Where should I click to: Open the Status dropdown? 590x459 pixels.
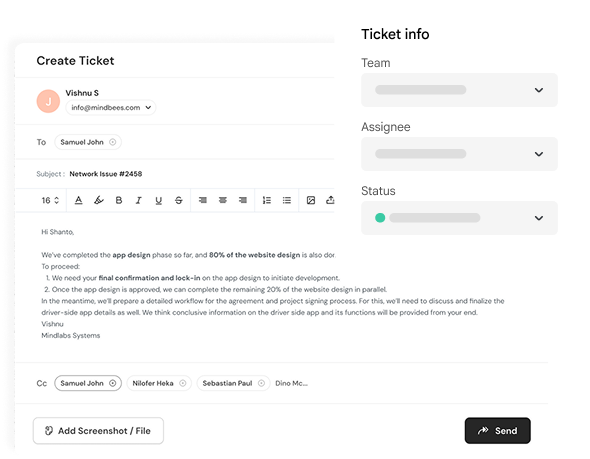click(459, 218)
